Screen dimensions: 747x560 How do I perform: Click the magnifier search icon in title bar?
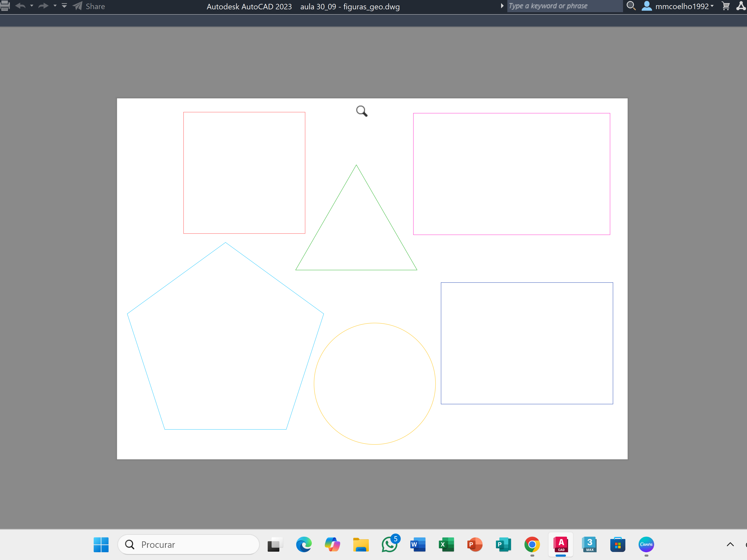click(x=631, y=6)
